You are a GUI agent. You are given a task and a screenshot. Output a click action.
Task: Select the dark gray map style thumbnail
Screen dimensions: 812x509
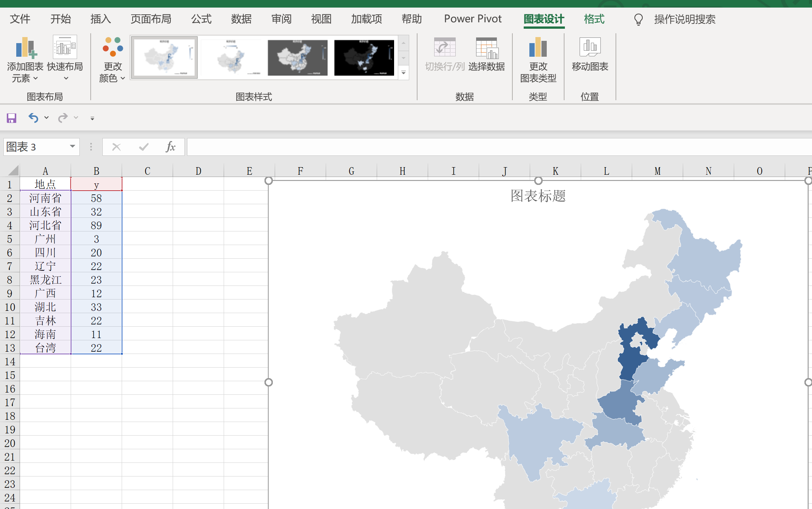pos(298,57)
